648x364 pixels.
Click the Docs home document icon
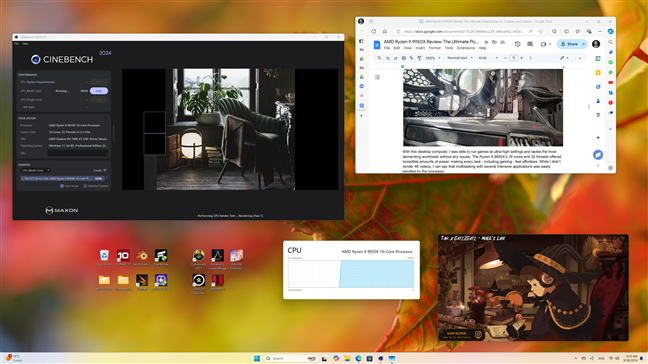(x=377, y=44)
